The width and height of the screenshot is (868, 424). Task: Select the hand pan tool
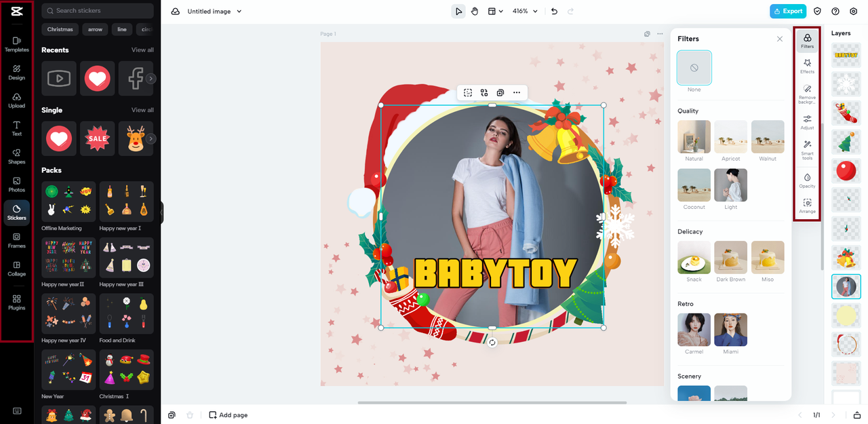tap(475, 12)
